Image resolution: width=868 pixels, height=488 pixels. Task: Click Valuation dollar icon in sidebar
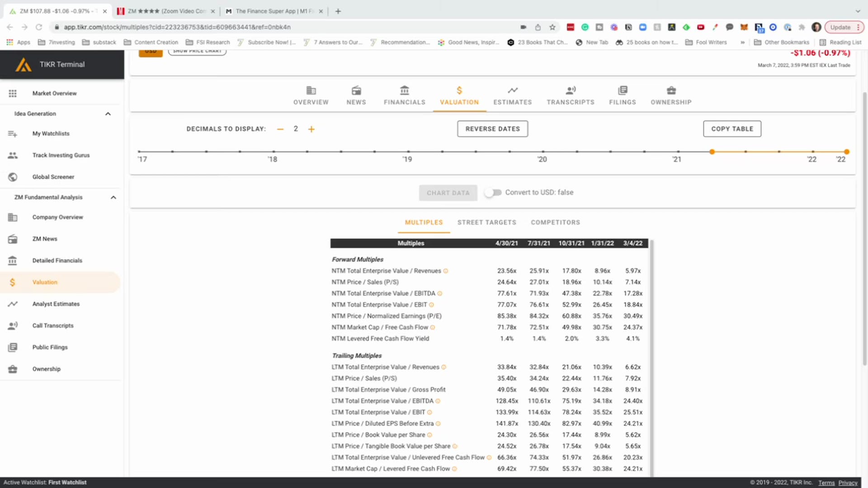point(13,282)
